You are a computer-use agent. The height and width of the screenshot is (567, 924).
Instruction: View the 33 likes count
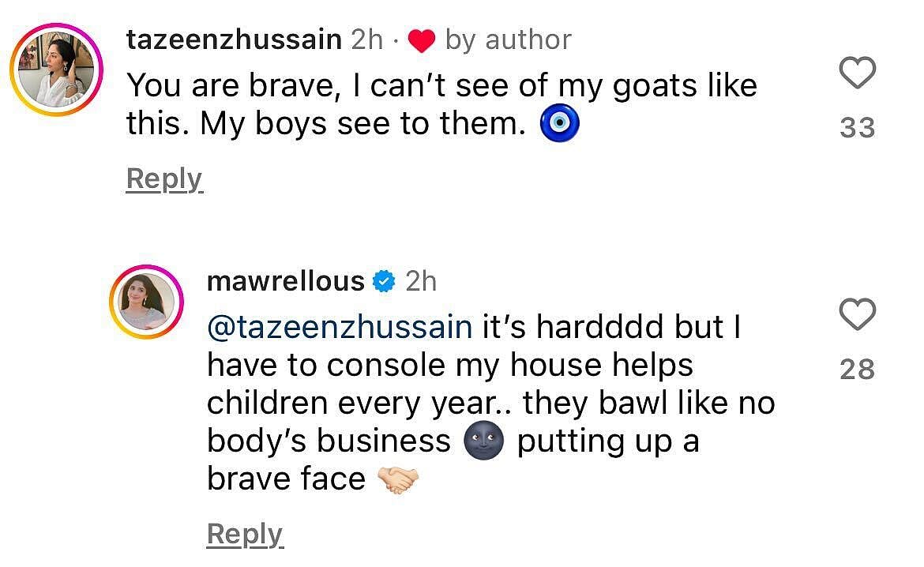point(858,128)
